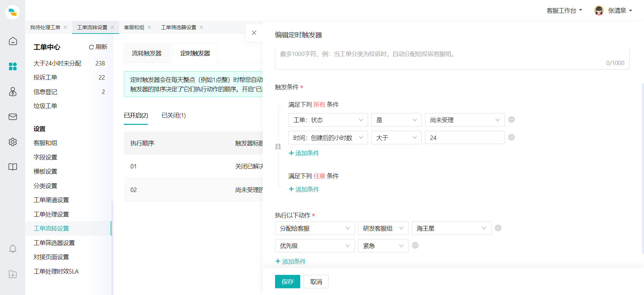The height and width of the screenshot is (295, 644).
Task: Open the 紧急 priority dropdown
Action: 383,246
